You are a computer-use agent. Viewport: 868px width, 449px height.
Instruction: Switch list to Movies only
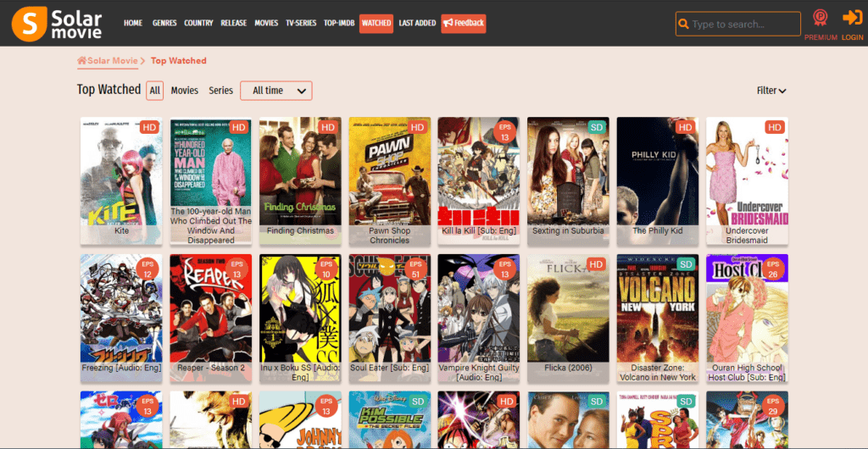[184, 91]
